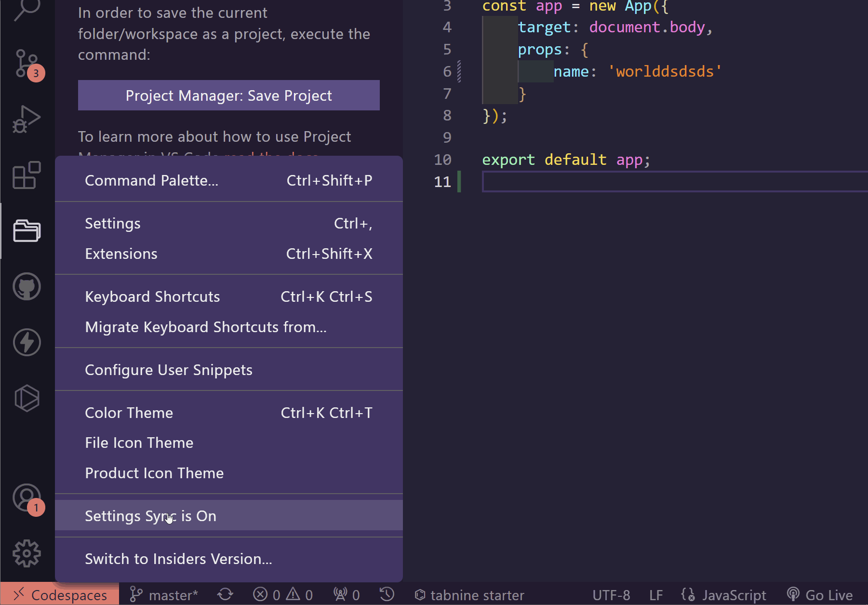Select the lightning bolt activity bar icon
868x605 pixels.
pos(27,342)
